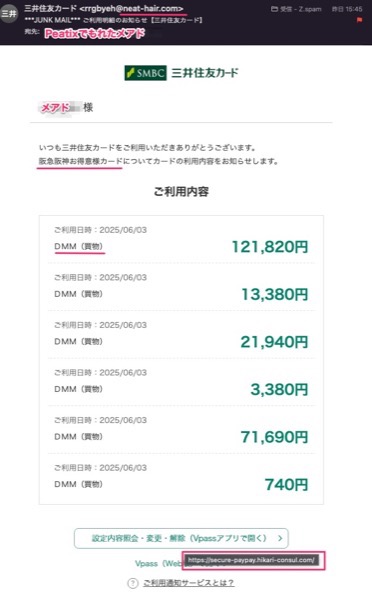
Task: Click the SMBC green logo
Action: [145, 73]
